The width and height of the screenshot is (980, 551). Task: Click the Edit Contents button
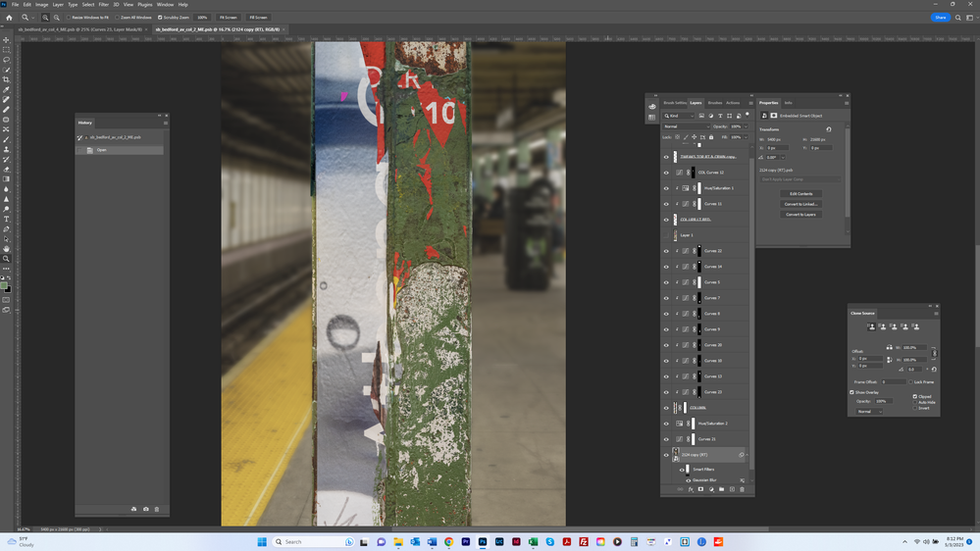coord(801,193)
